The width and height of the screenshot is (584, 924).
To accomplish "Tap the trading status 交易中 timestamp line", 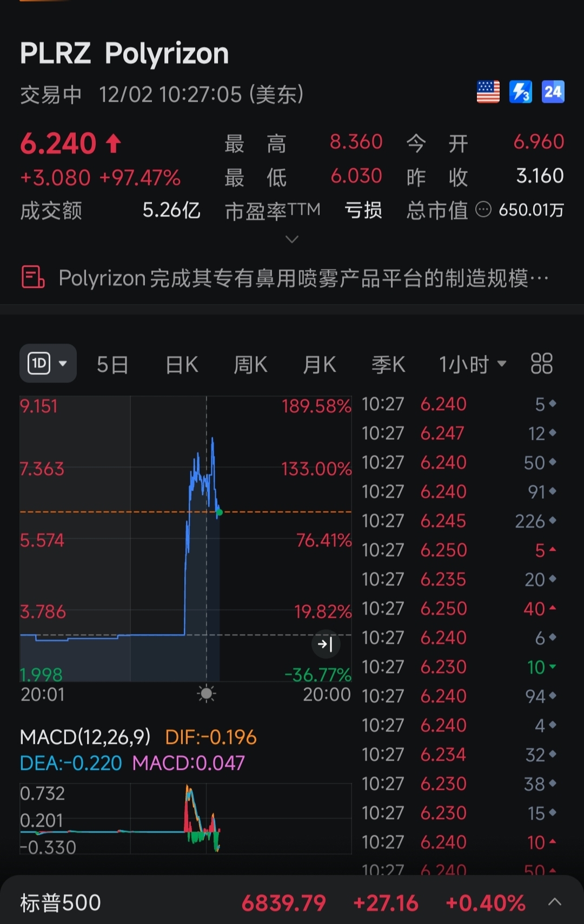I will pyautogui.click(x=162, y=95).
